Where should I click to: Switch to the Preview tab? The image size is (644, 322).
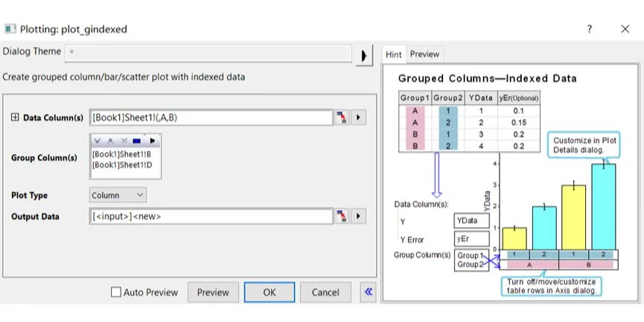click(x=424, y=54)
